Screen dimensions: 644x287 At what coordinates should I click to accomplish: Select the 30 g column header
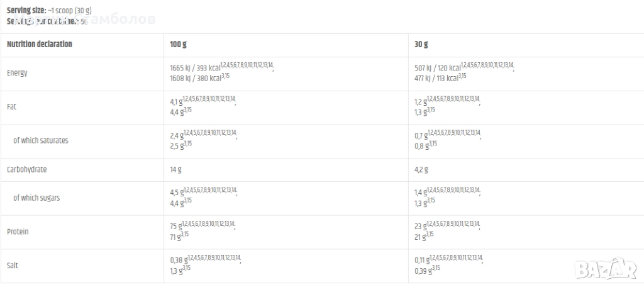(x=421, y=45)
